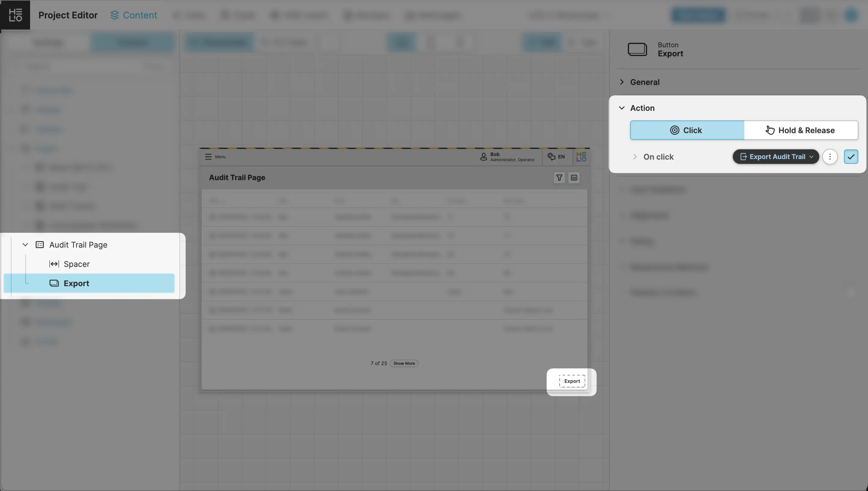
Task: Open the three-dot options menu next to On click
Action: [830, 157]
